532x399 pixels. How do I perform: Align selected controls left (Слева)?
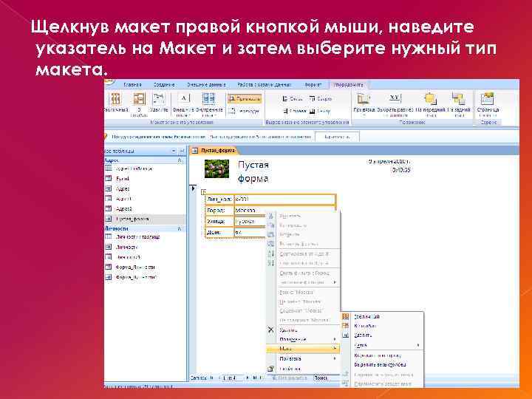click(292, 99)
